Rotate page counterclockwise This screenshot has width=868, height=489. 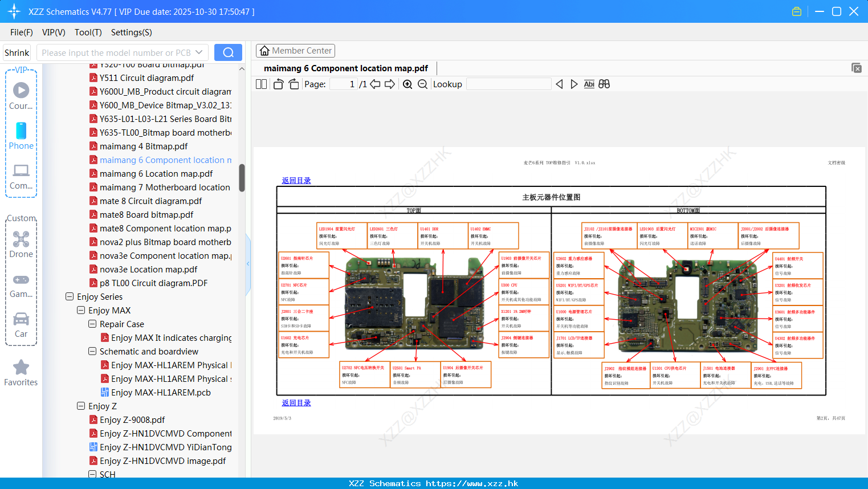[x=278, y=84]
